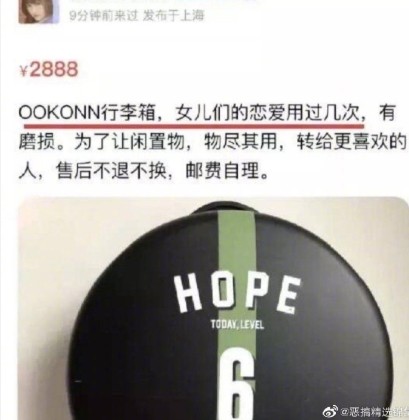Image resolution: width=409 pixels, height=420 pixels.
Task: Select the 女儿们的恋爱用过几次 phrase
Action: tap(267, 113)
